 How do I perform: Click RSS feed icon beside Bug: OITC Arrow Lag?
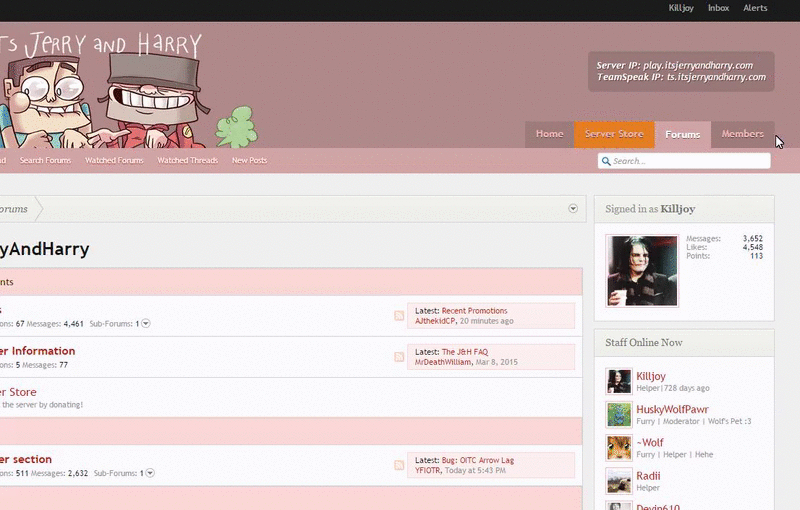(399, 465)
